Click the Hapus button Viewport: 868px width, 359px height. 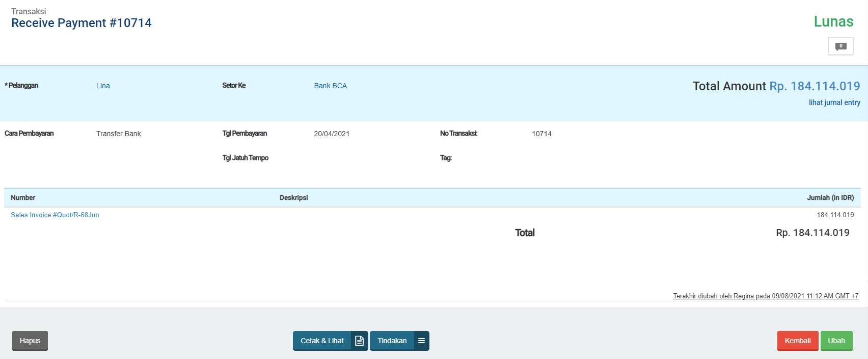[x=30, y=341]
